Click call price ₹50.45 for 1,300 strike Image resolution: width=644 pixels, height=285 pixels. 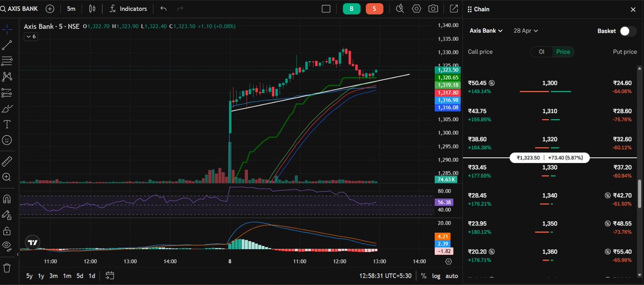click(x=478, y=83)
